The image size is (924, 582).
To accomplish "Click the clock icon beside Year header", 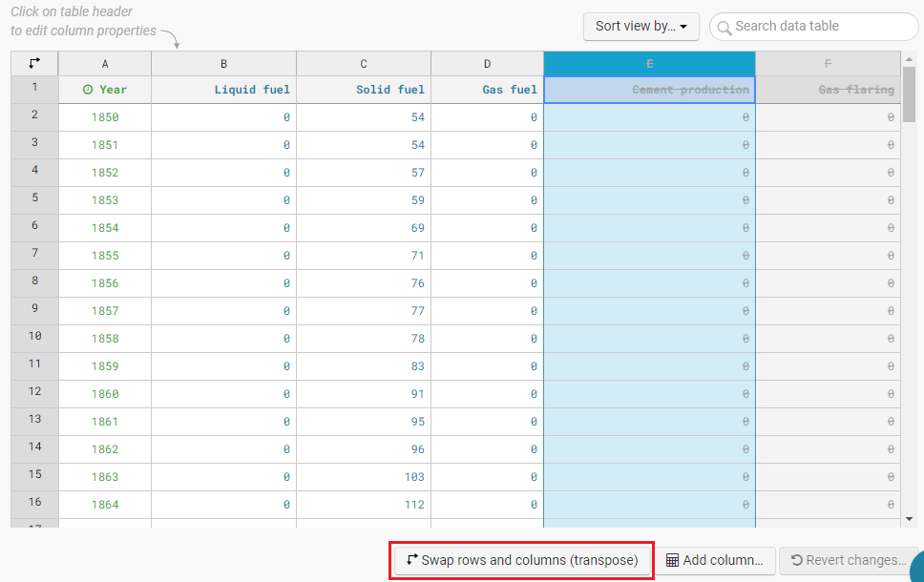I will (88, 90).
